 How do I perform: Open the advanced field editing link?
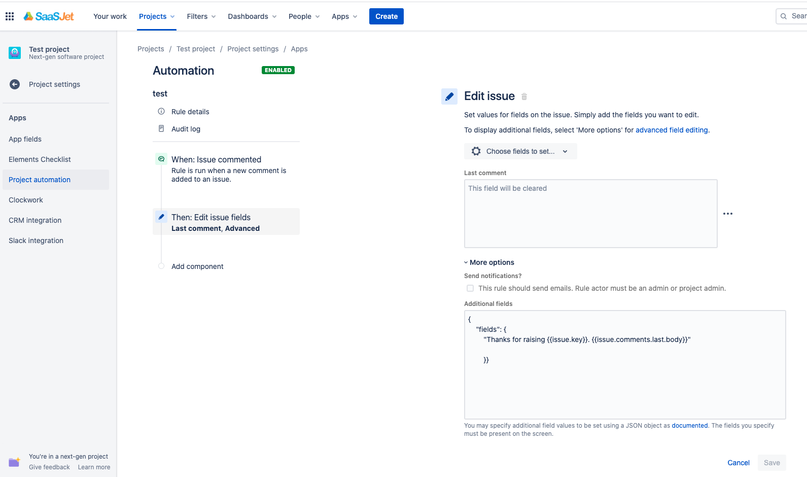tap(672, 130)
